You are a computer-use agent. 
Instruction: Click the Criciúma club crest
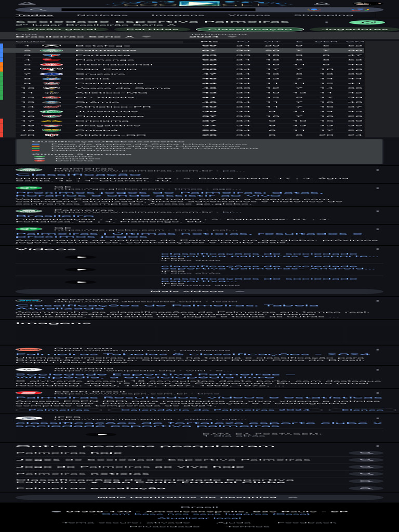point(51,121)
